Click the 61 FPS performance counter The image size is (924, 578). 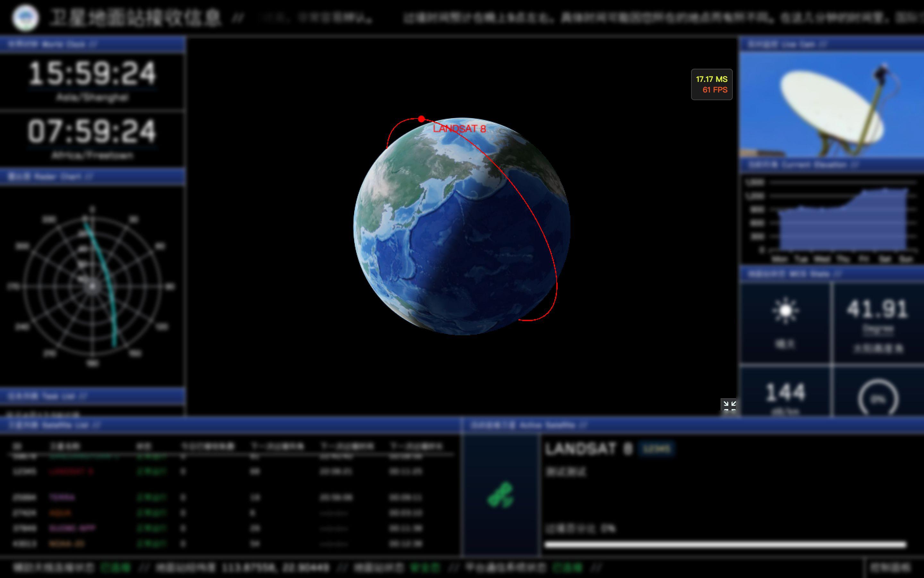(715, 90)
